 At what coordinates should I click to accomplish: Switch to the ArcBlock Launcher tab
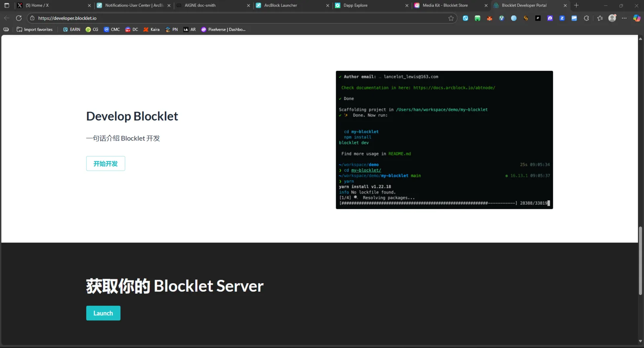click(292, 5)
